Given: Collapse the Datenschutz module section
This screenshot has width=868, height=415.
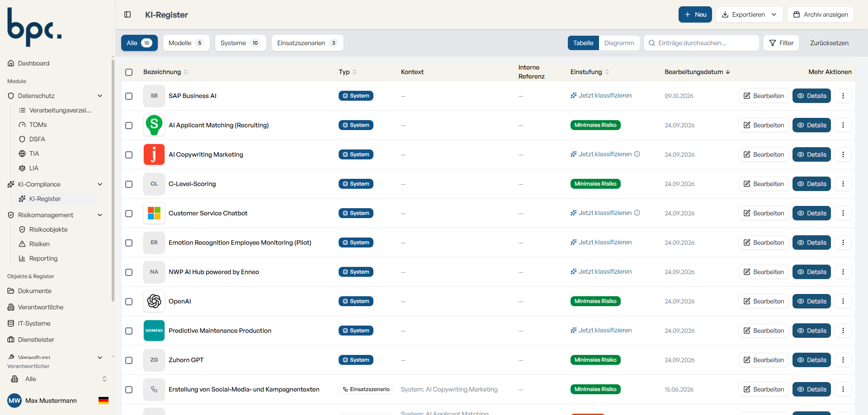Looking at the screenshot, I should coord(100,96).
